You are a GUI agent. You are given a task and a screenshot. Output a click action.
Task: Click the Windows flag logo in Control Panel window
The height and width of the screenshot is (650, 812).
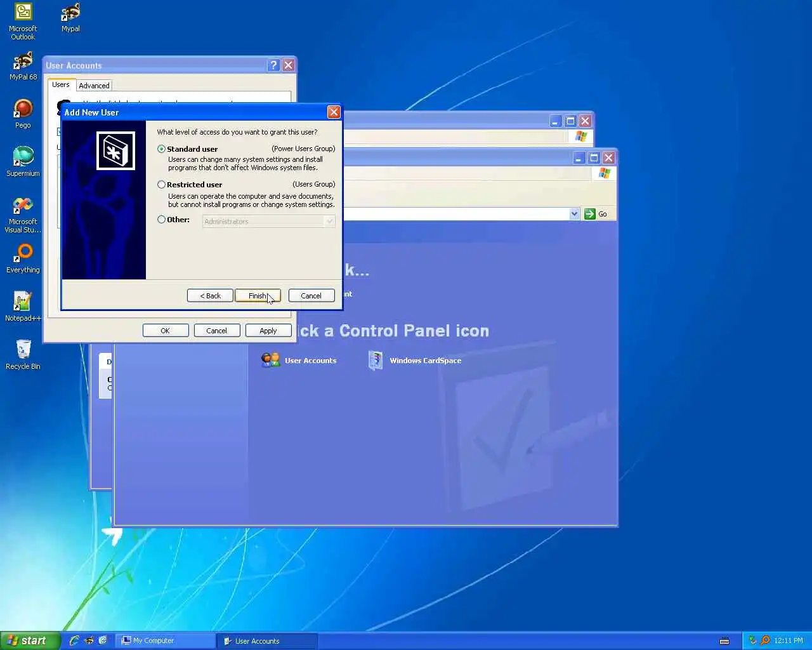604,173
